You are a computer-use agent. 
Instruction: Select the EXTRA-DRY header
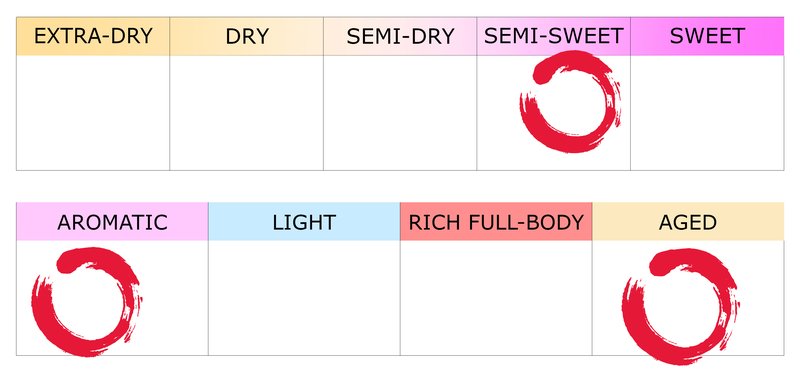[93, 36]
